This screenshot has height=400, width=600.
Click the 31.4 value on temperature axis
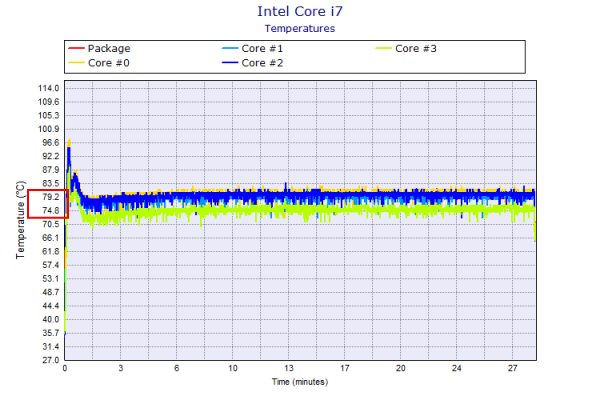(x=51, y=346)
